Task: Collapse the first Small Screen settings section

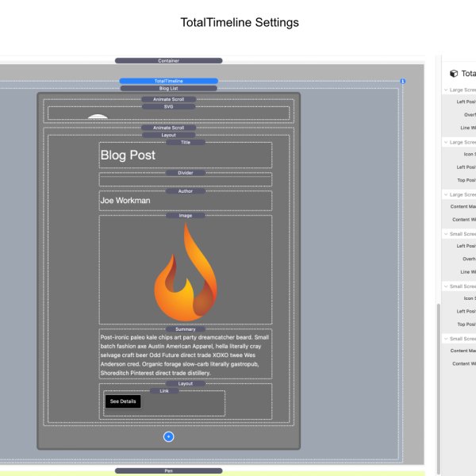Action: pyautogui.click(x=446, y=234)
